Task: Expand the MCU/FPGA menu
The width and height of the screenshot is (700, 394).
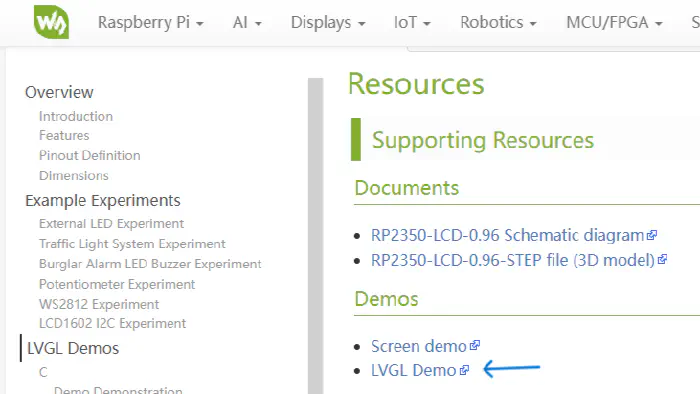Action: (614, 22)
